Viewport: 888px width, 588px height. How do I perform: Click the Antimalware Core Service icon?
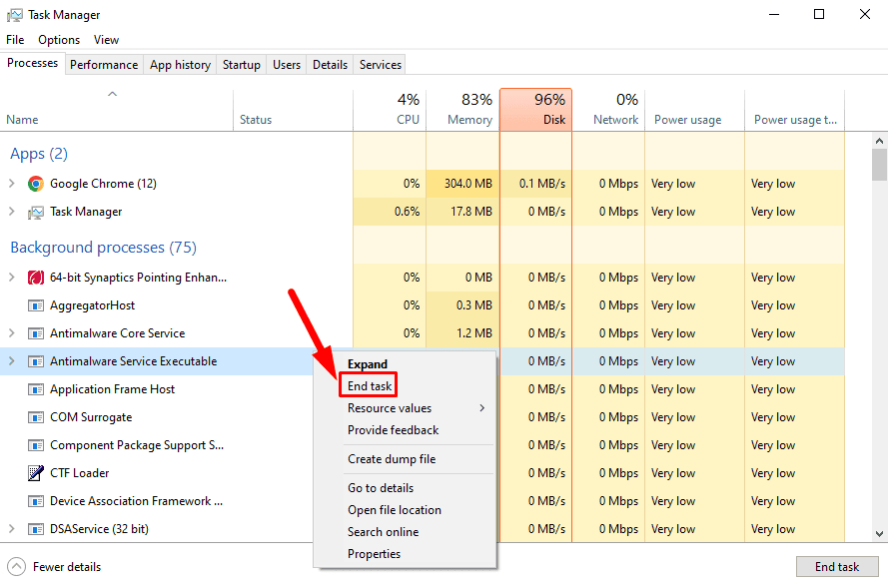click(36, 333)
